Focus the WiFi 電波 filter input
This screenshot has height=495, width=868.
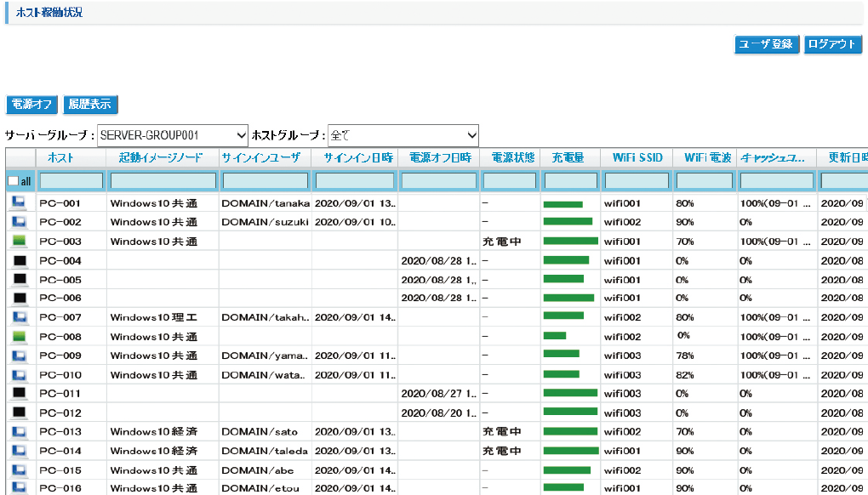(x=705, y=181)
